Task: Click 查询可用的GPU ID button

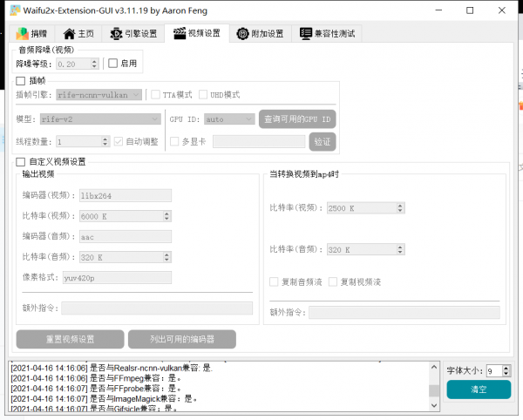Action: point(297,119)
